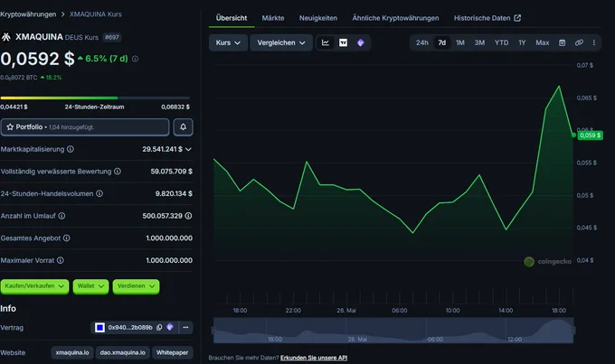Click right handle of chart range navigator
The width and height of the screenshot is (615, 364).
point(573,331)
